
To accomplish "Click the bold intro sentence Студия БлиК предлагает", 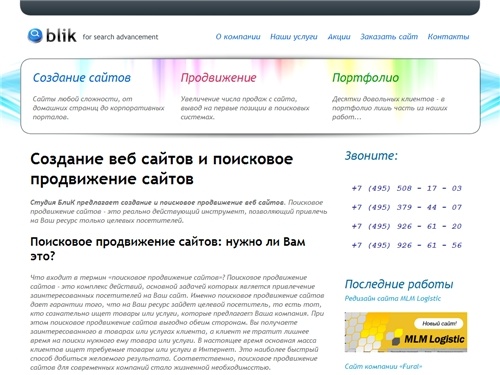I will pos(158,202).
